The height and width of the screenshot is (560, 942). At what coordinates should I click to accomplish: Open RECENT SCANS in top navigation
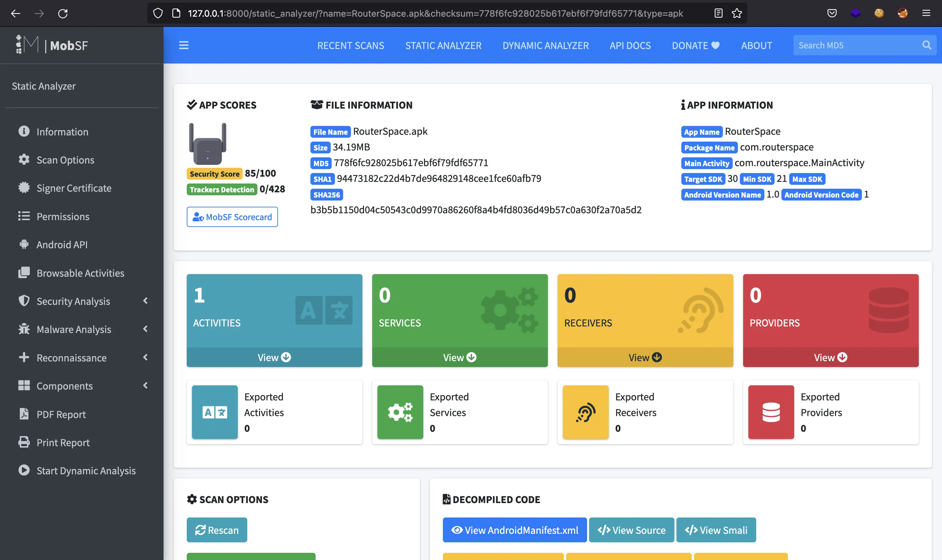point(350,45)
